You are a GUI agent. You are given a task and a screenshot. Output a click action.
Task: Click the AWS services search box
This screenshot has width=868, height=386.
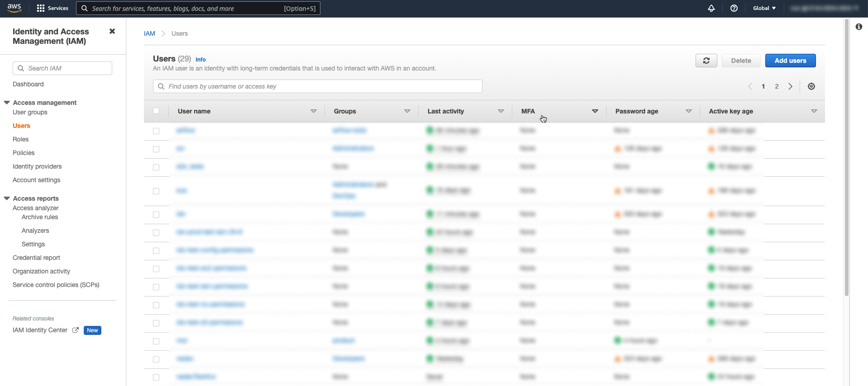(198, 8)
